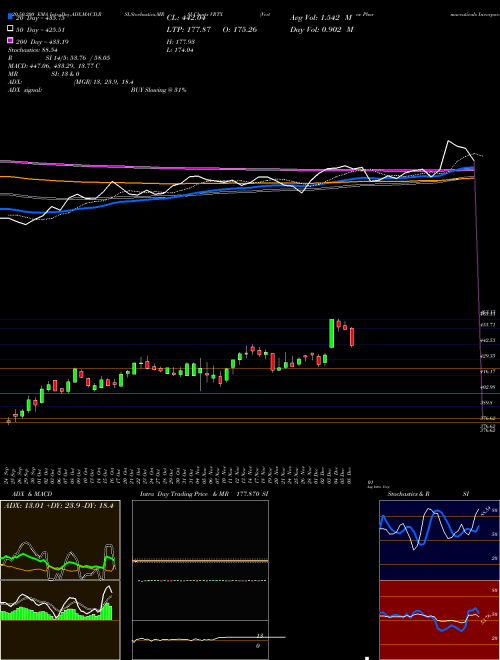Click the white 50 Day legend swatch
This screenshot has height=660, width=500.
pyautogui.click(x=10, y=29)
